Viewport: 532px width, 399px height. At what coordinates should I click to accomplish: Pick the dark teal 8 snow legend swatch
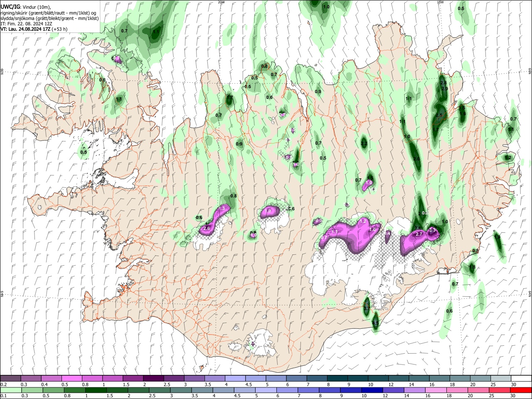tap(337, 379)
